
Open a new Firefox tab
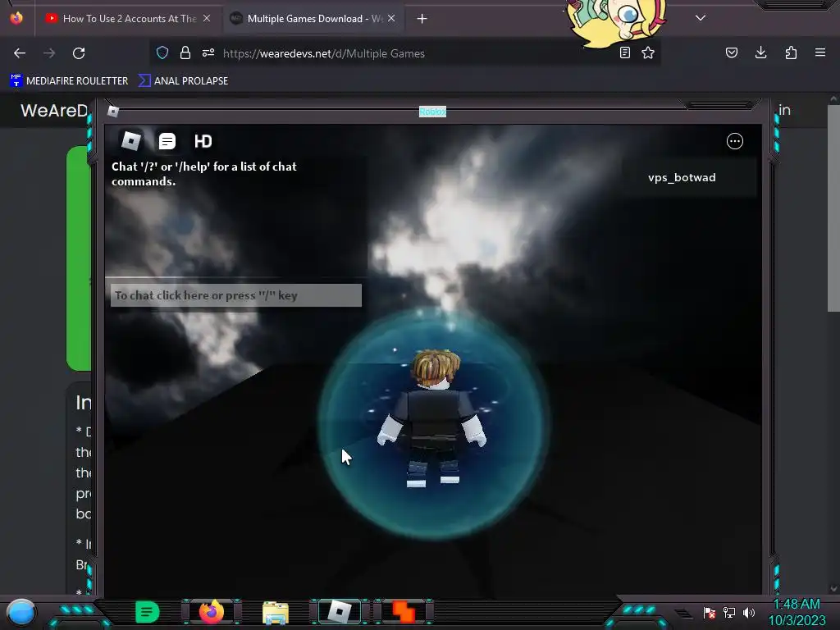click(x=422, y=19)
